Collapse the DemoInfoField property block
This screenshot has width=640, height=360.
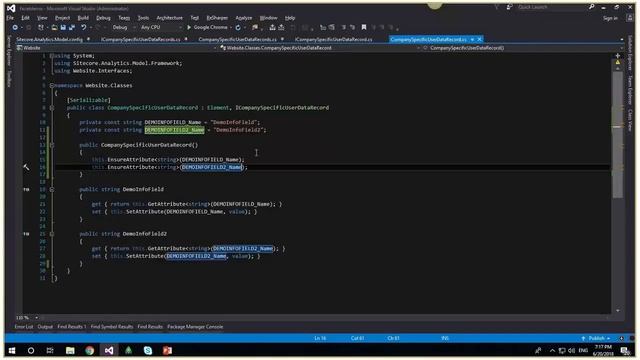(52, 189)
